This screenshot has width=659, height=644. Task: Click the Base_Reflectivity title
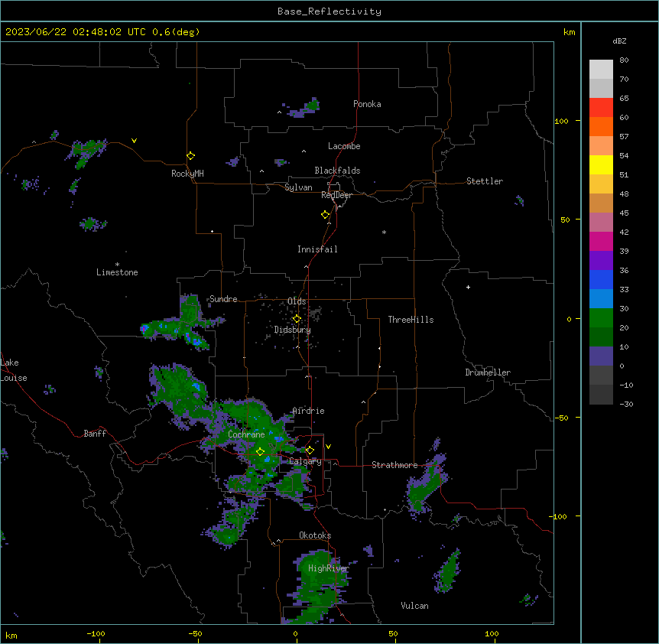pyautogui.click(x=329, y=11)
